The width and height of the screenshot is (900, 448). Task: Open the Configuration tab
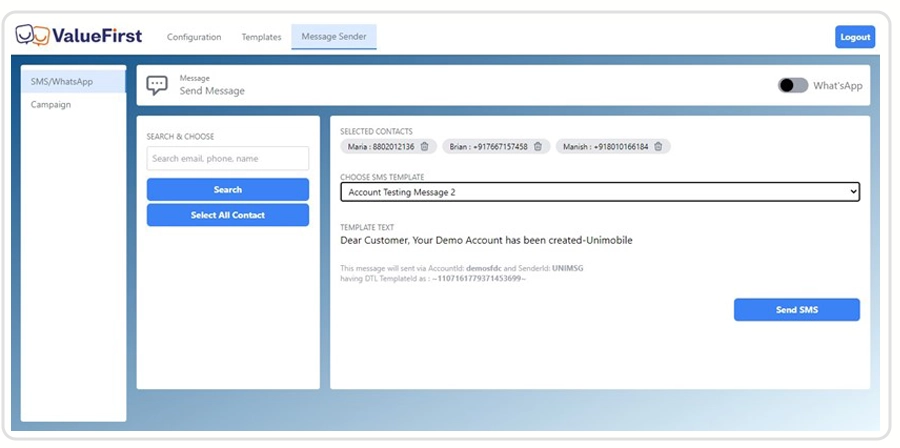194,37
